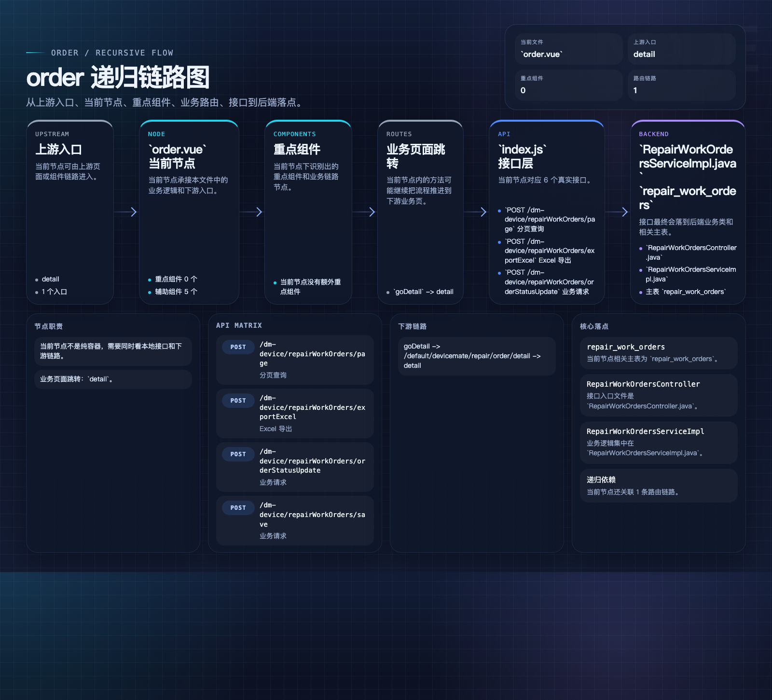Screen dimensions: 772x700
Task: Click the POST badge for repairWorkOrders/save
Action: click(238, 508)
